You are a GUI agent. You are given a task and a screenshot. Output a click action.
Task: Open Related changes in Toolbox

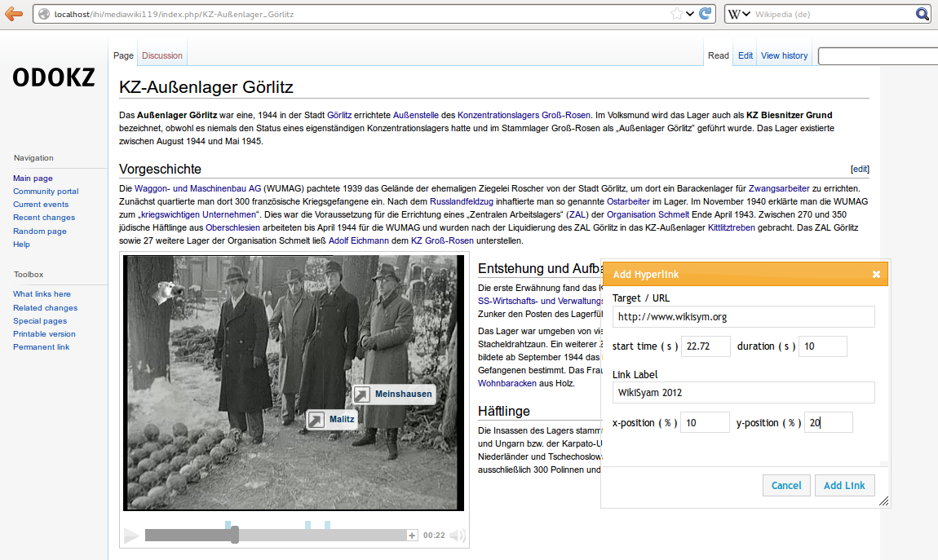[x=46, y=308]
